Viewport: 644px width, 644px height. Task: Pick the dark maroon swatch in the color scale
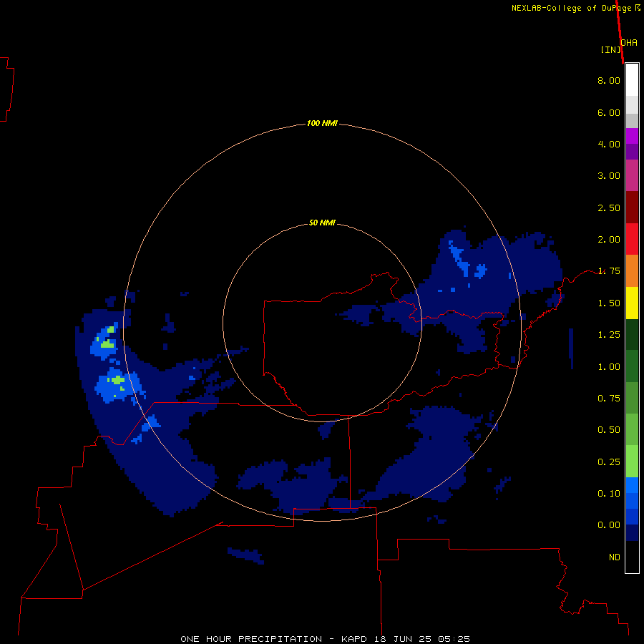click(x=632, y=208)
